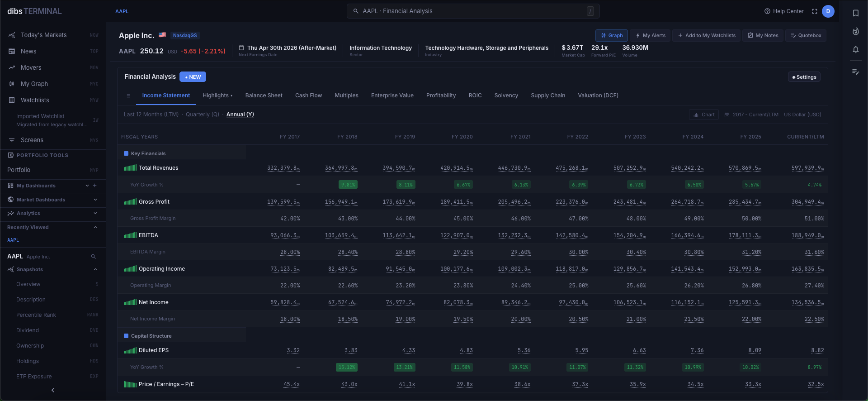This screenshot has height=401, width=868.
Task: Switch to Supply Chain tab
Action: [547, 95]
